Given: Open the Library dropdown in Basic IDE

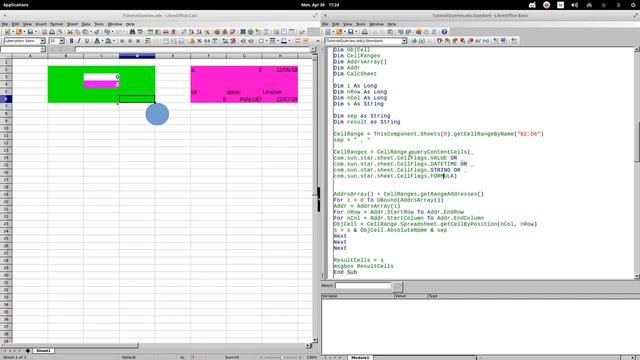Looking at the screenshot, I should pos(404,41).
